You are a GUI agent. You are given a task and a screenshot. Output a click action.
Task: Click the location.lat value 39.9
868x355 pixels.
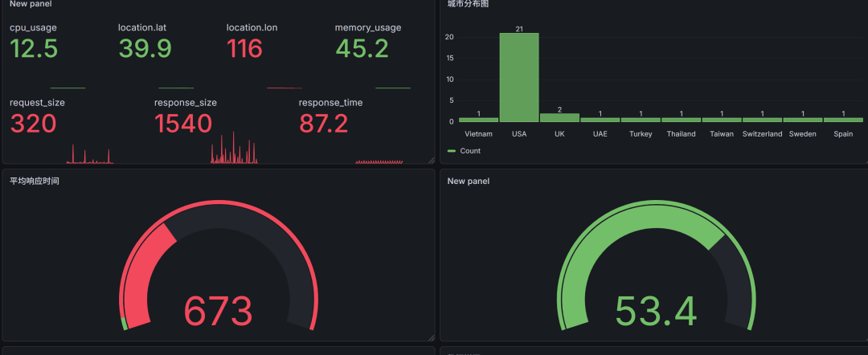click(145, 49)
